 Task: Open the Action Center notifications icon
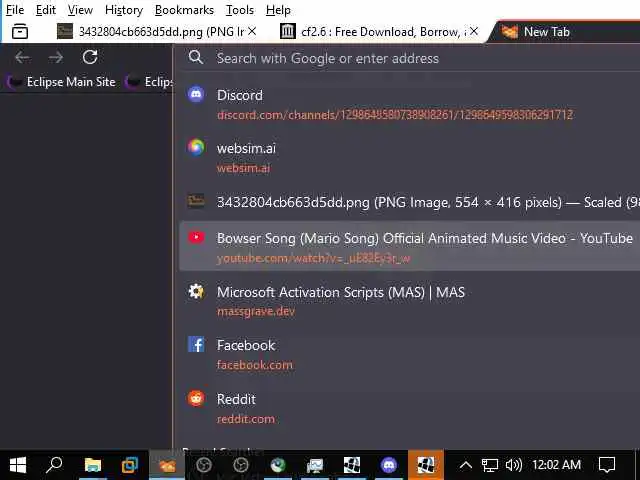(607, 465)
